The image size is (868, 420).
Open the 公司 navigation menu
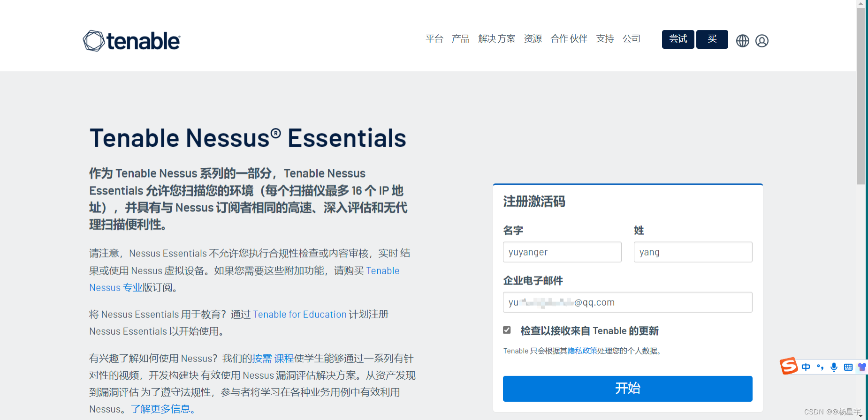tap(632, 39)
